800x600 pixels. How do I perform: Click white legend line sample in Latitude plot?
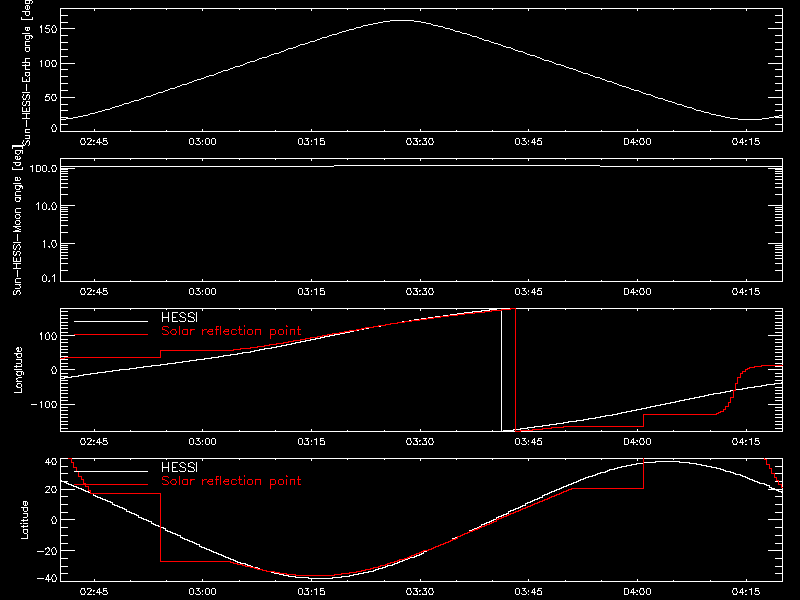[x=111, y=471]
